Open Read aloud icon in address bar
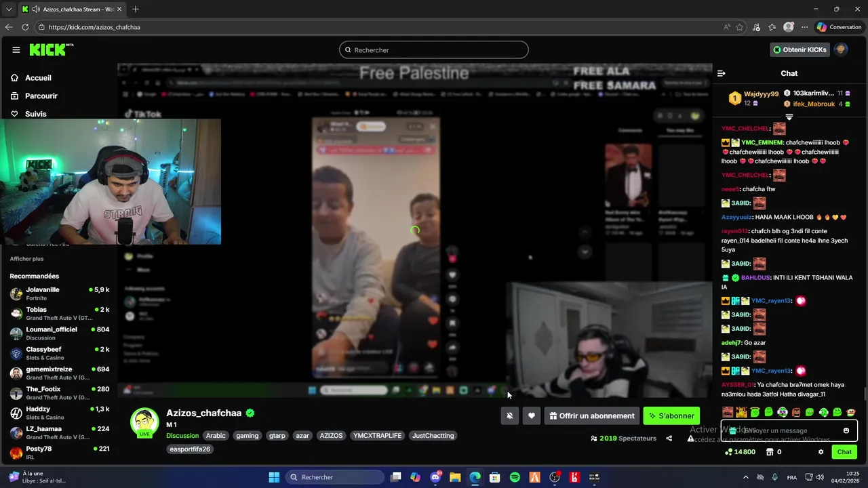 (727, 27)
